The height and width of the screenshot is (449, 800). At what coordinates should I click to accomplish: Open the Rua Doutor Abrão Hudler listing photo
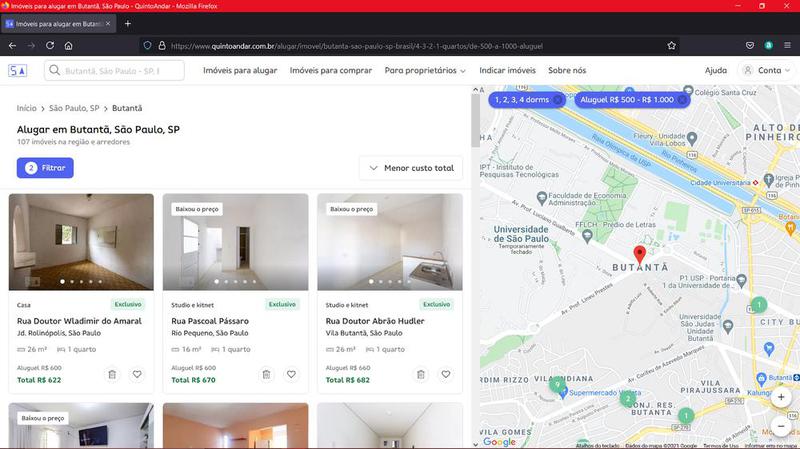pos(390,240)
